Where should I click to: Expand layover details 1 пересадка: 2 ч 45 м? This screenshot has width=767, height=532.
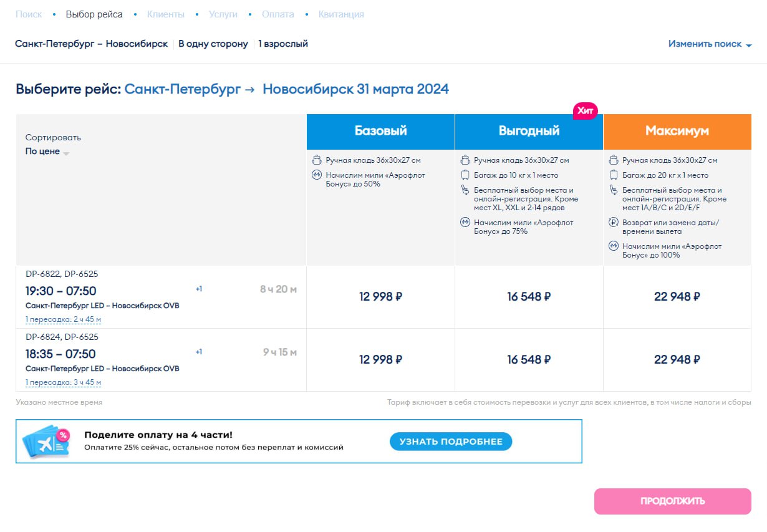click(63, 320)
